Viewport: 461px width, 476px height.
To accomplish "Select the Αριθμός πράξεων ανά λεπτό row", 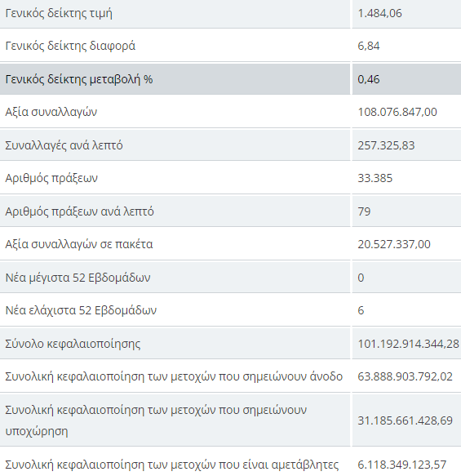I will (230, 211).
